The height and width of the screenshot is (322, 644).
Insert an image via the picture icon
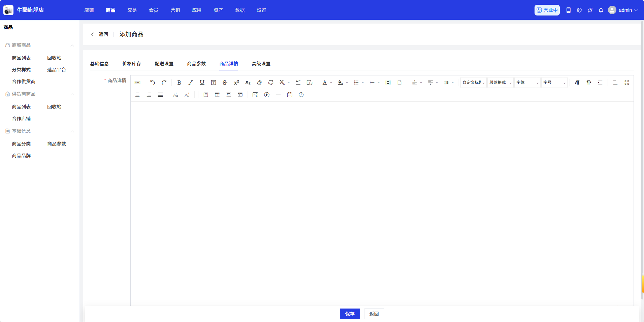point(255,95)
